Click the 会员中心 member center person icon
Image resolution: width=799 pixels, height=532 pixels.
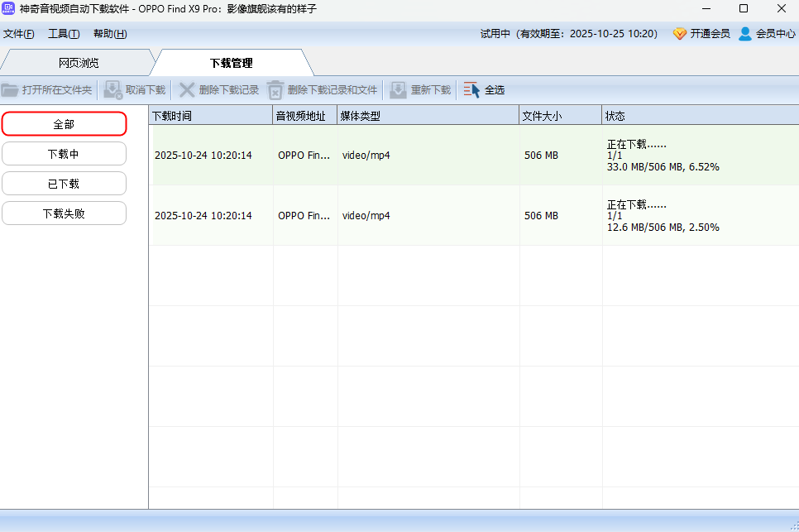[x=744, y=34]
